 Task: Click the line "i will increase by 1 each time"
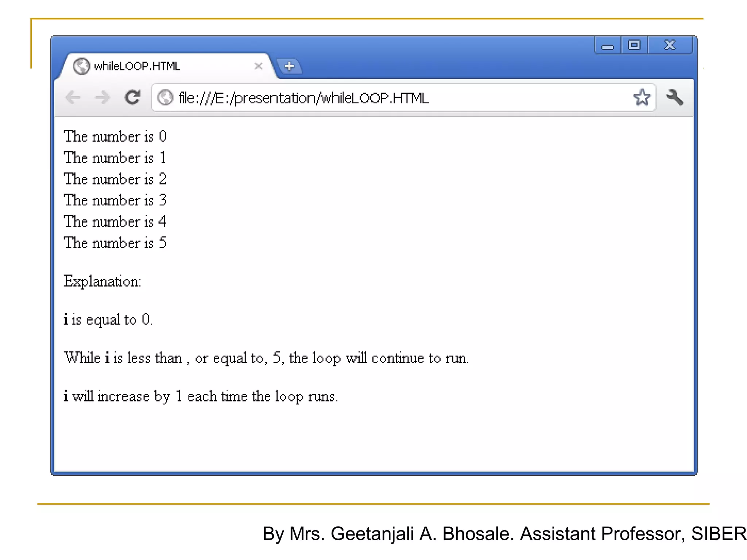[201, 397]
